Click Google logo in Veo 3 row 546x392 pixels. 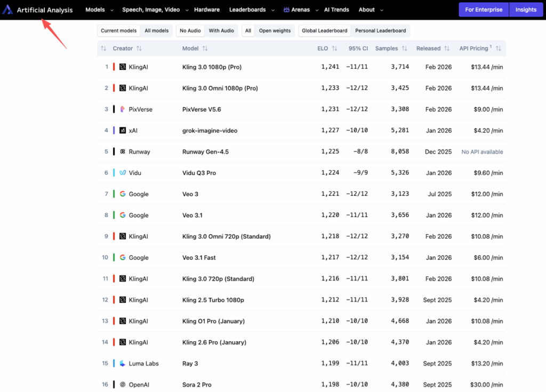(123, 194)
